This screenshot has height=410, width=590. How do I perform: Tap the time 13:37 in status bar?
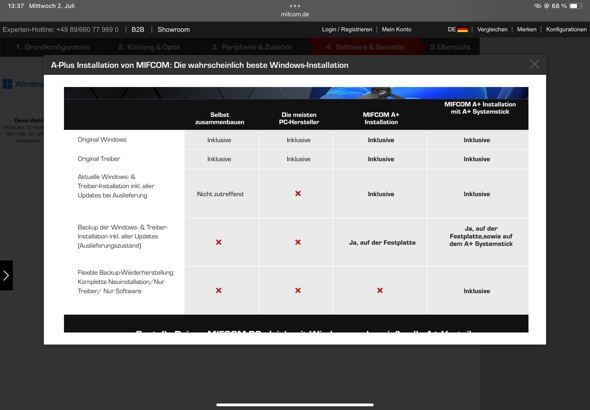(x=15, y=6)
